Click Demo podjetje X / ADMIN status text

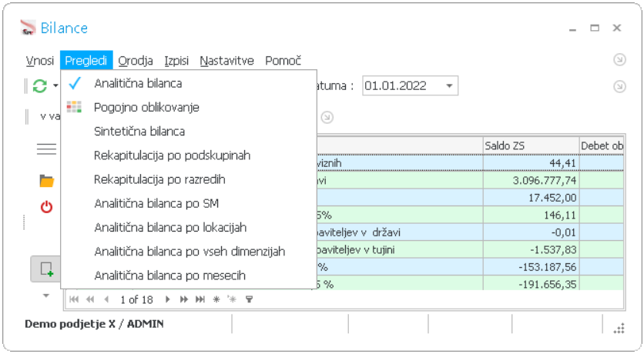(94, 324)
